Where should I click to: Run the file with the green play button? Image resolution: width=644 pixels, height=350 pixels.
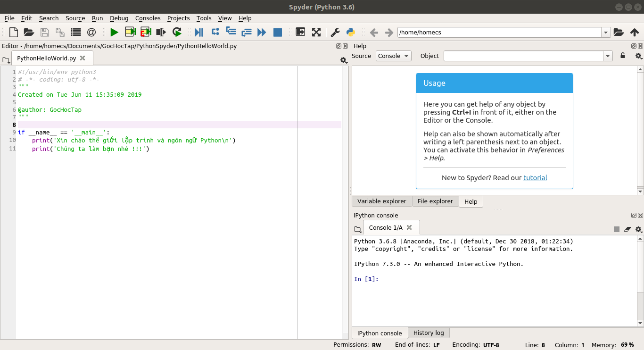click(x=114, y=33)
